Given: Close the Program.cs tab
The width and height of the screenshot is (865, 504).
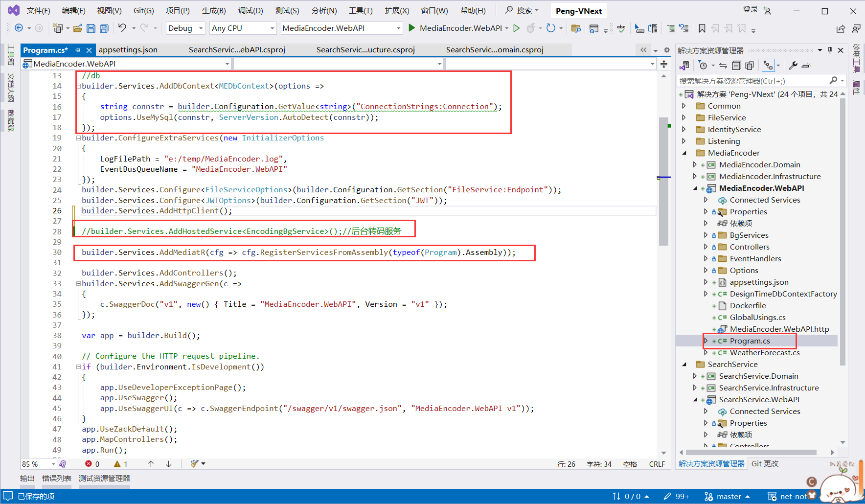Looking at the screenshot, I should (x=89, y=50).
